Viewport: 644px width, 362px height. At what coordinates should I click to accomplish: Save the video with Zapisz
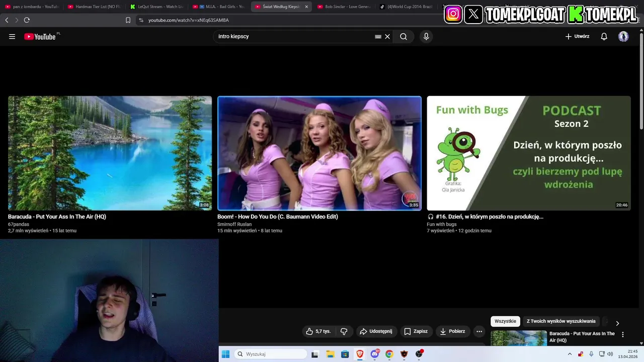pos(416,331)
